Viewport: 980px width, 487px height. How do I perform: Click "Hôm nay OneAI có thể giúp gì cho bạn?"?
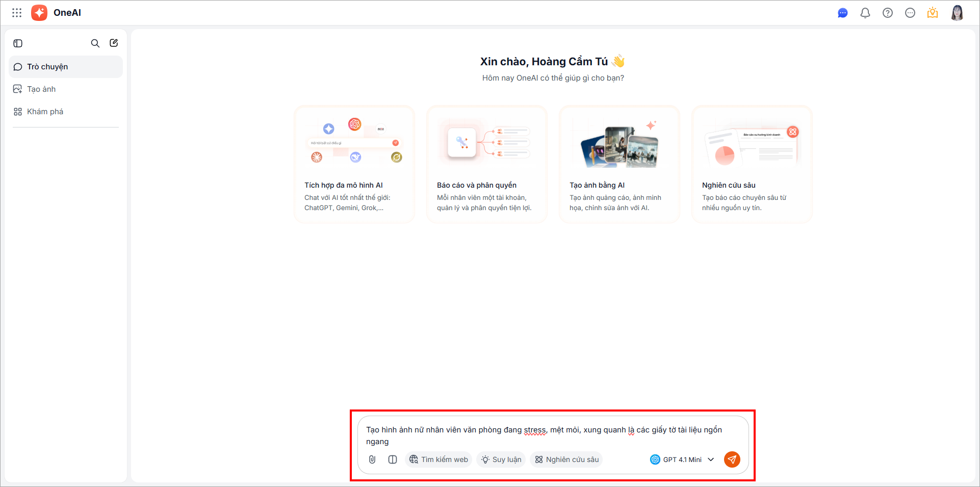pyautogui.click(x=553, y=78)
